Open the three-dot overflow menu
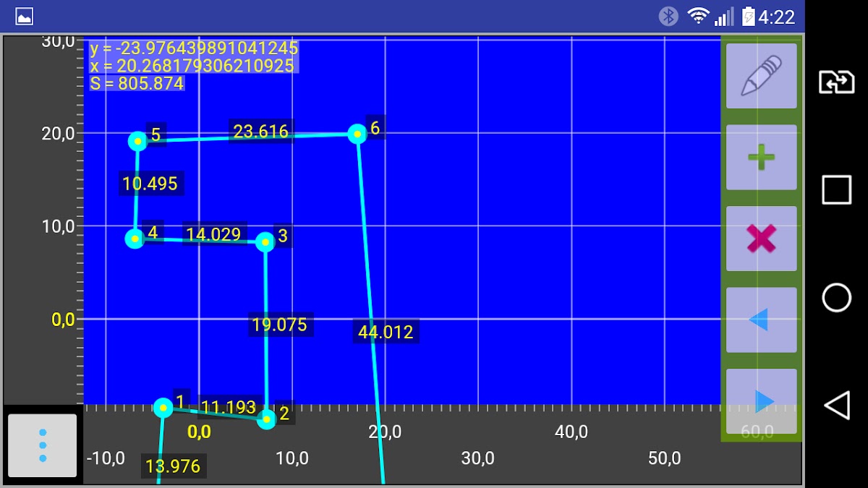868x488 pixels. (x=43, y=445)
